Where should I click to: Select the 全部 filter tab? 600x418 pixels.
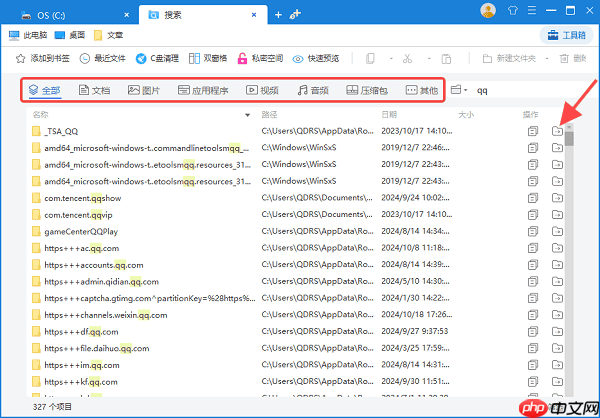tap(45, 90)
